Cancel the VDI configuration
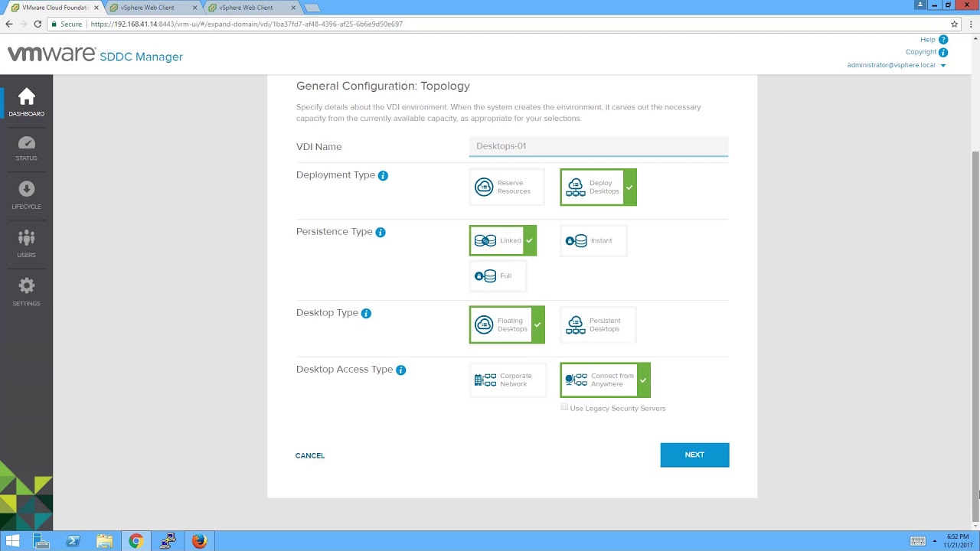This screenshot has width=980, height=551. pos(310,455)
